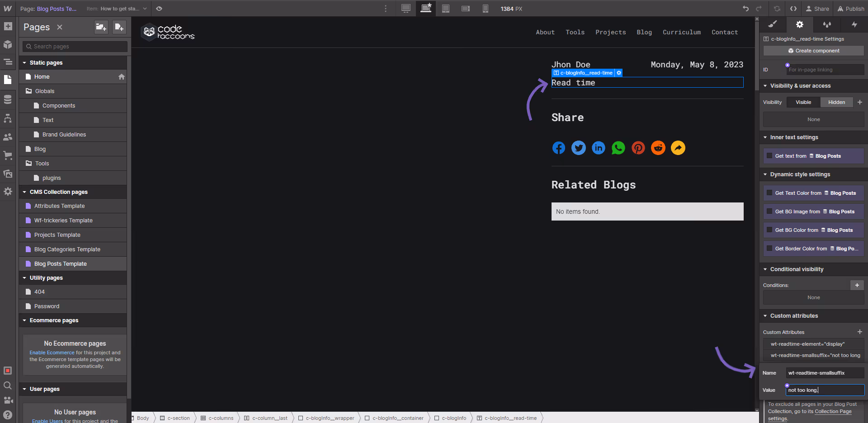Set visibility to Hidden
The width and height of the screenshot is (868, 423).
point(836,102)
